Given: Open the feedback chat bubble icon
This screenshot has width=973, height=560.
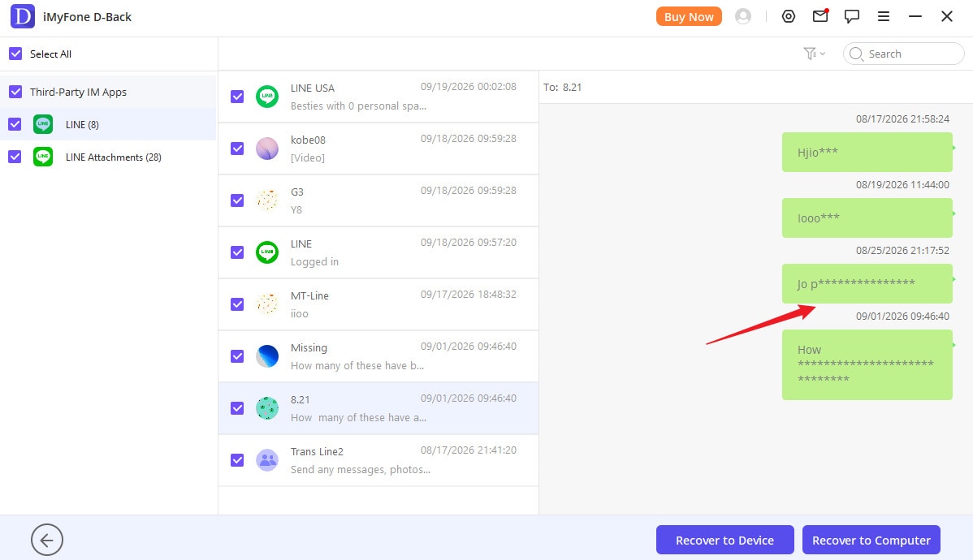Looking at the screenshot, I should [x=852, y=17].
